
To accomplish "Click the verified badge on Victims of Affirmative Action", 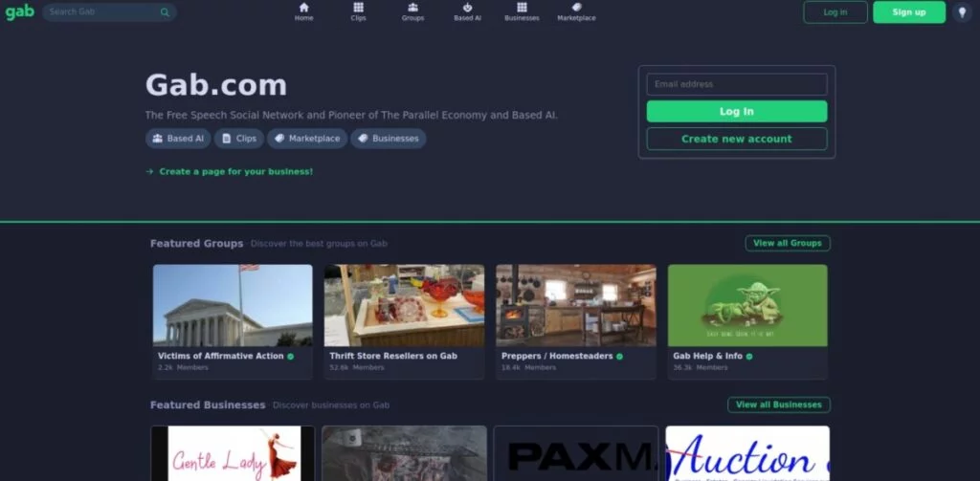I will [291, 356].
